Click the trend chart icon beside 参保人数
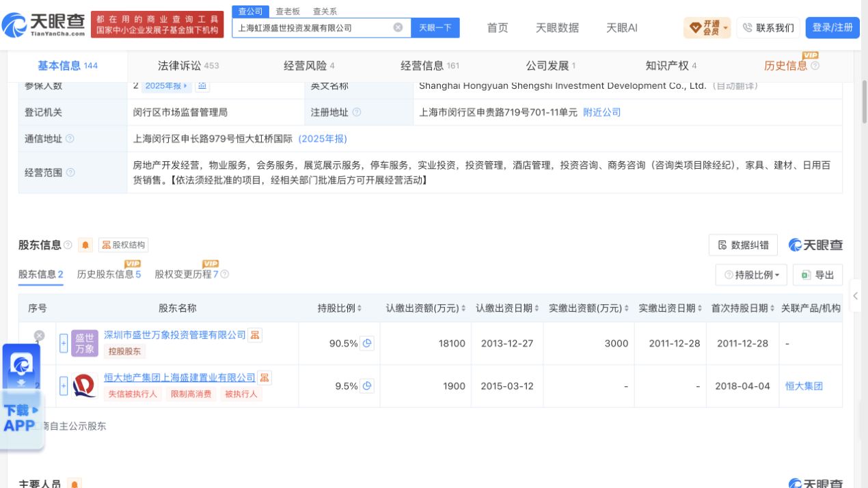 [202, 85]
